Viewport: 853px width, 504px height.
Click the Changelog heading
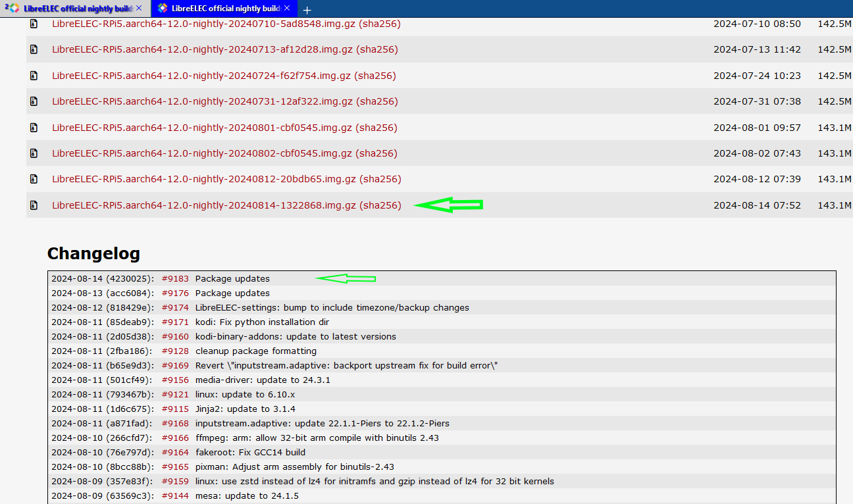tap(93, 254)
